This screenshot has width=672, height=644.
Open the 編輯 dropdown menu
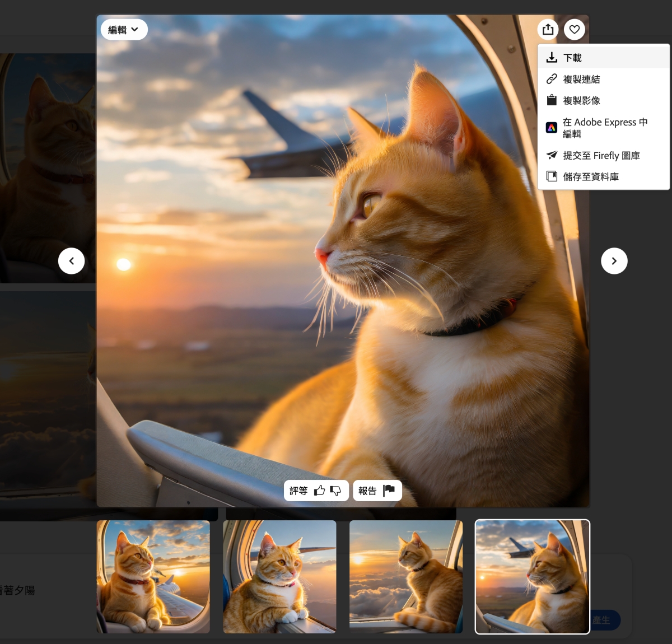tap(124, 30)
